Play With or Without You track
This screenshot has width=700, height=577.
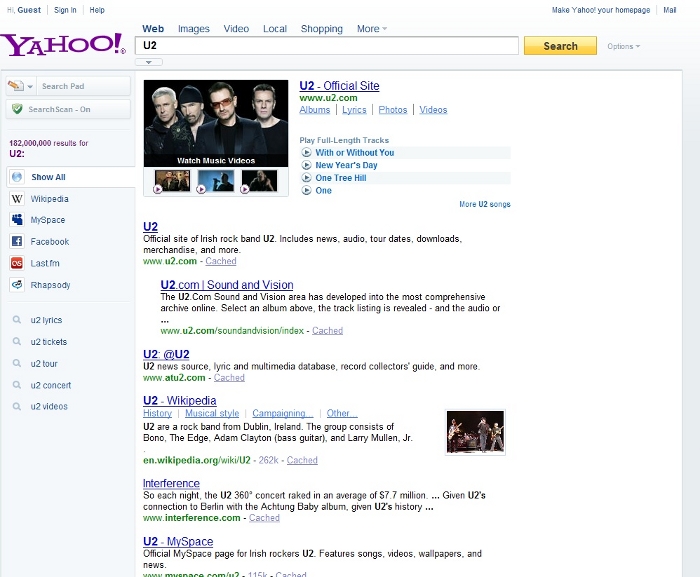(x=306, y=152)
